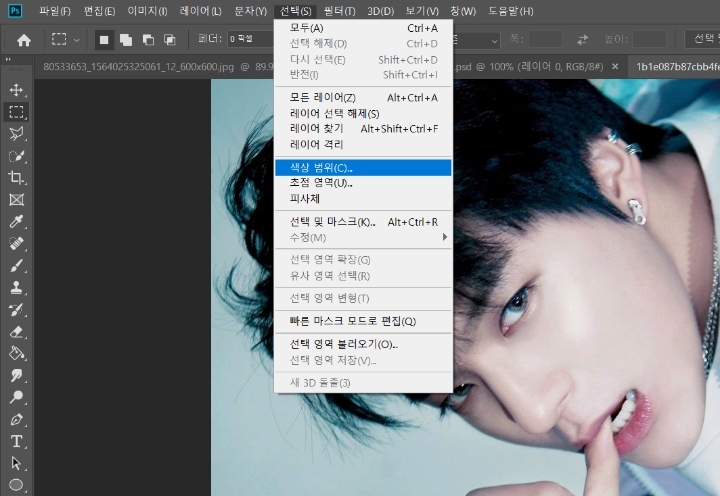
Task: Select the Eraser tool
Action: tap(16, 332)
